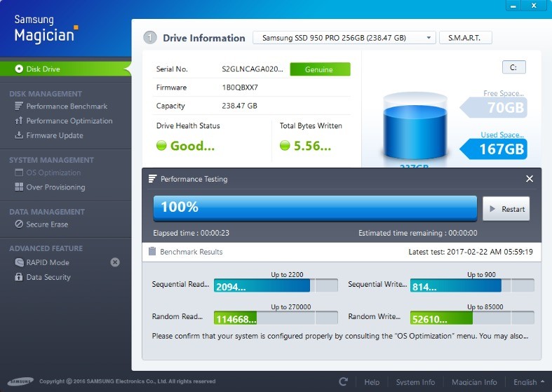
Task: Open Firmware Update page
Action: (55, 135)
